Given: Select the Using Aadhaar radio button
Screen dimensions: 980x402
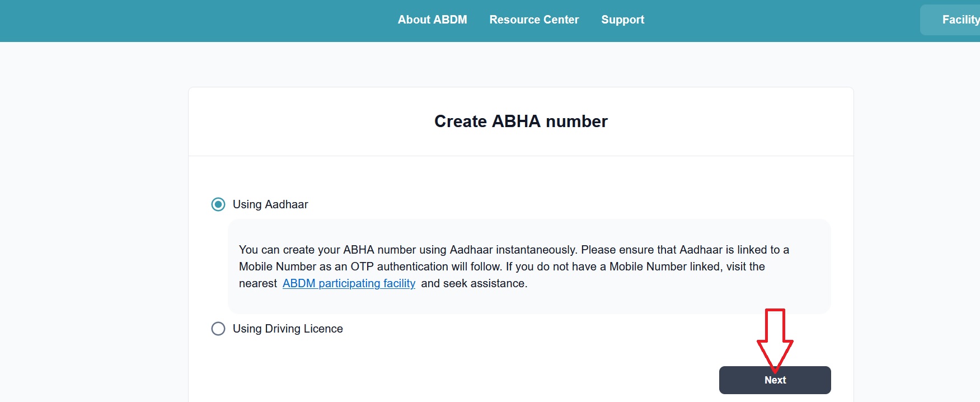Looking at the screenshot, I should [218, 204].
